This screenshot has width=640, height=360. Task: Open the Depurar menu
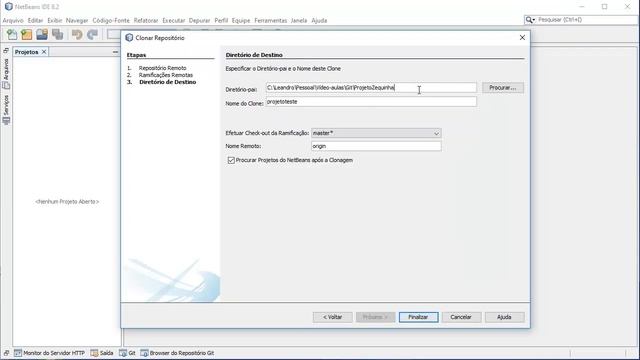pyautogui.click(x=199, y=20)
